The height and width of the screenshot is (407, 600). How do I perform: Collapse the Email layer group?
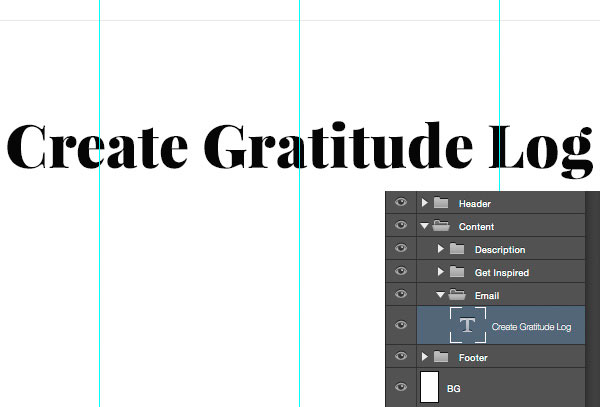[440, 295]
